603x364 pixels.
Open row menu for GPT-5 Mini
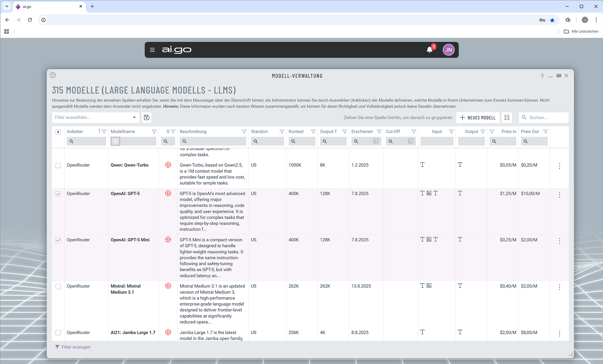[x=559, y=241]
